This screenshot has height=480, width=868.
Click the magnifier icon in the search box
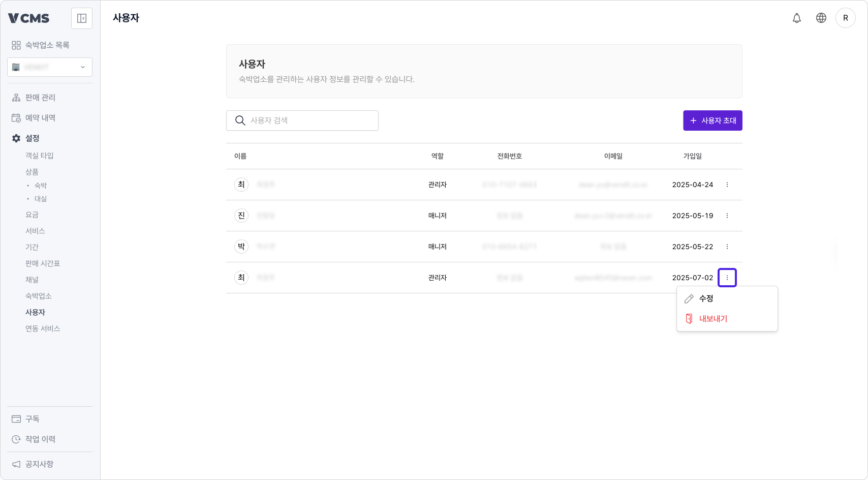(239, 120)
